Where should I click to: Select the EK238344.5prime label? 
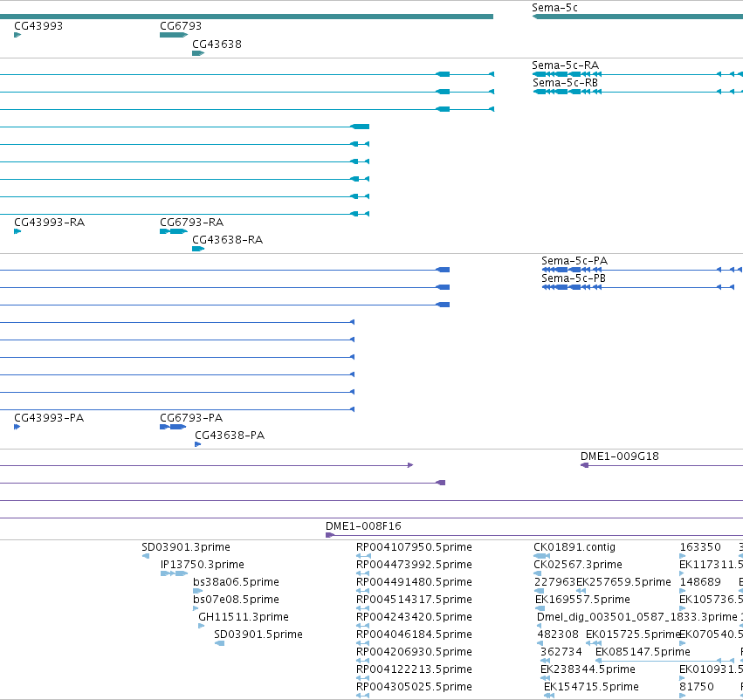[588, 669]
